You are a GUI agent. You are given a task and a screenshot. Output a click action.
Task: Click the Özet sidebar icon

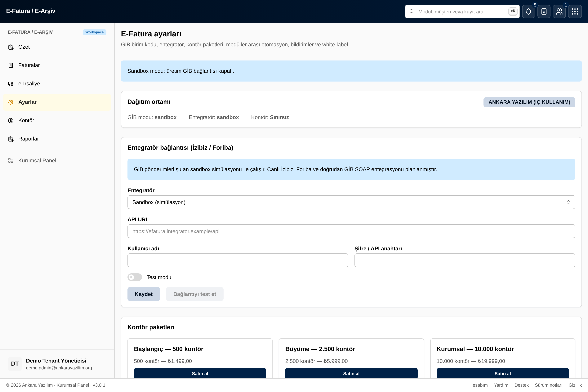(11, 47)
